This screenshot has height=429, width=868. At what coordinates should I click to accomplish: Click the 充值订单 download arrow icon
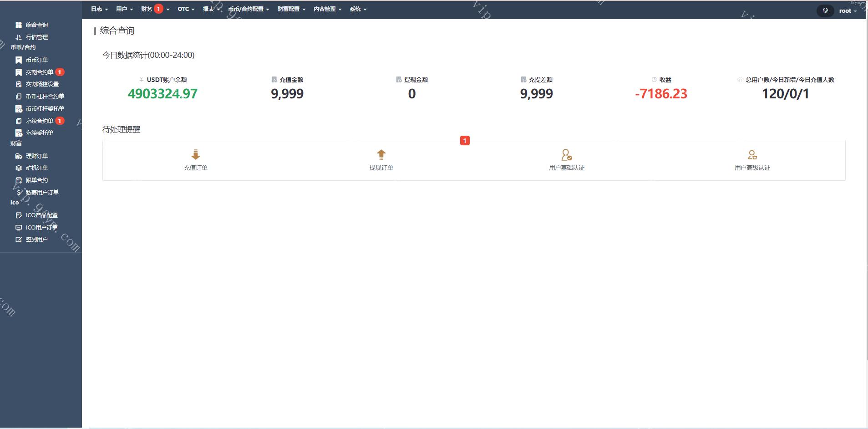[196, 155]
